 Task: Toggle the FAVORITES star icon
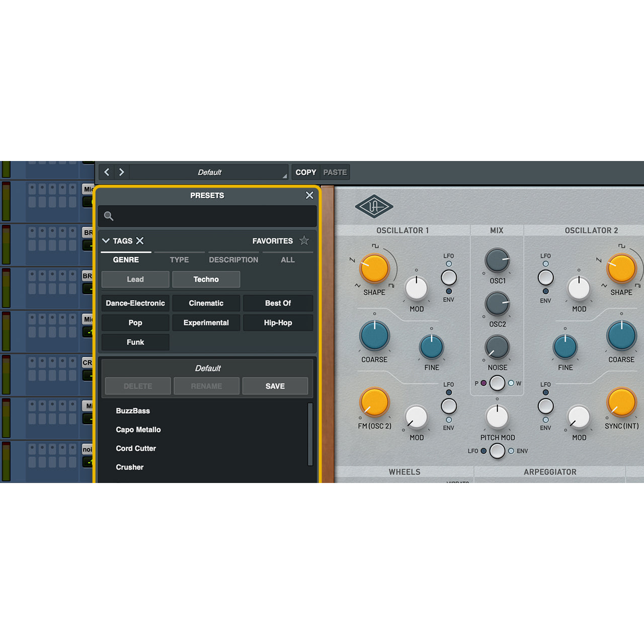[x=304, y=240]
